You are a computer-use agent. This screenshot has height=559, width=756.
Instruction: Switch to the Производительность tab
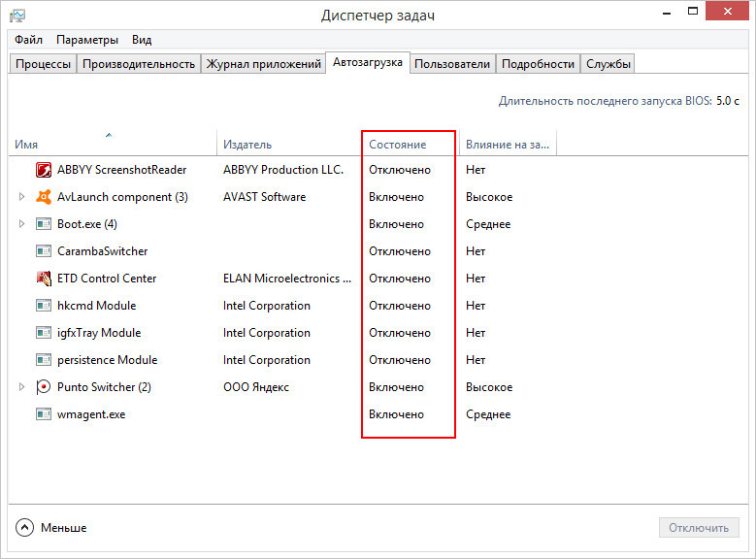click(139, 64)
